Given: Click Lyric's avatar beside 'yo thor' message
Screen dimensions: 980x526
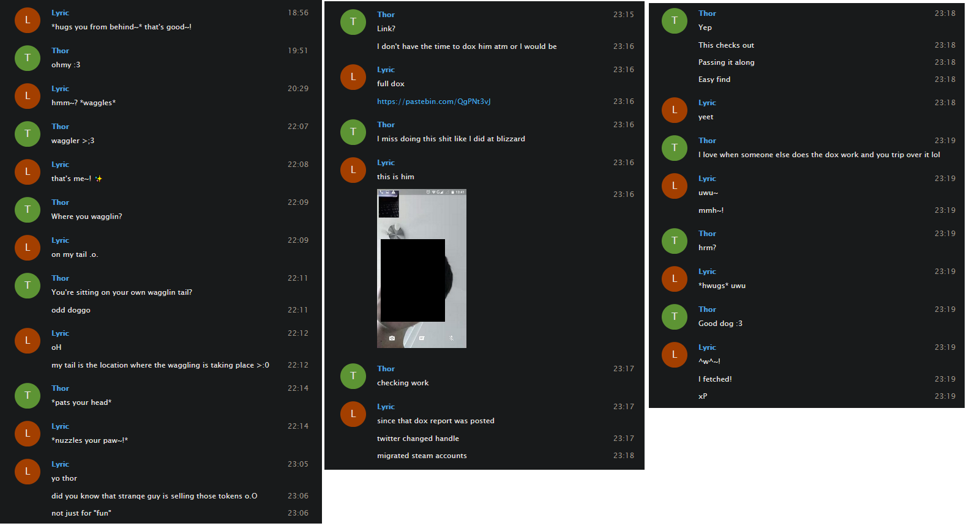Looking at the screenshot, I should coord(28,472).
